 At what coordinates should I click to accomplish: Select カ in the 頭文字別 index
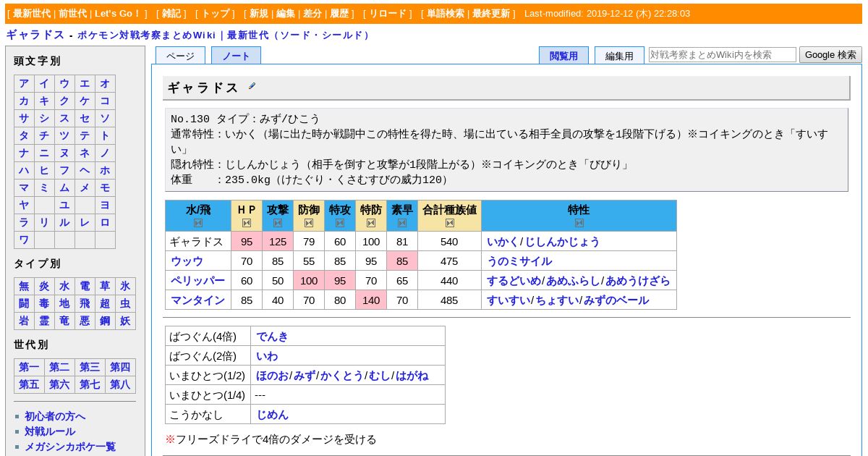(x=24, y=101)
